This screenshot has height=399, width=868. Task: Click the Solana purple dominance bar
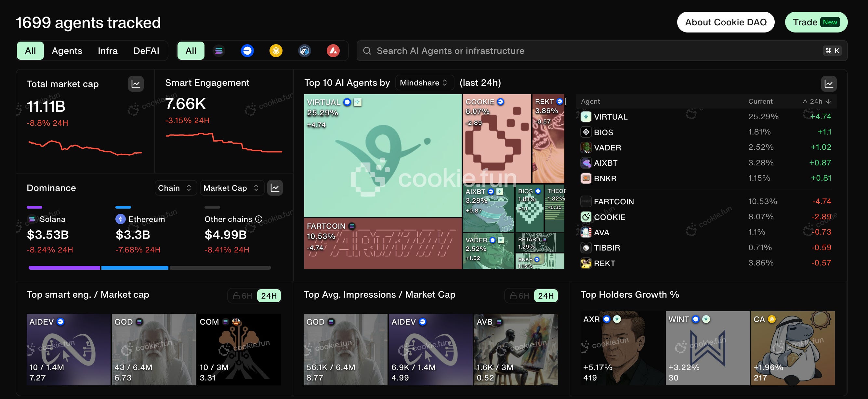[x=64, y=268]
